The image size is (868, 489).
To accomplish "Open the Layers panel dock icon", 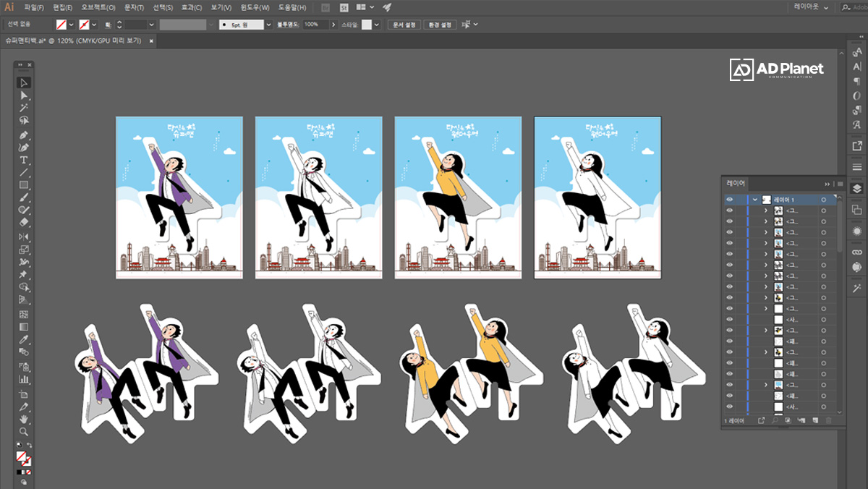I will coord(857,188).
